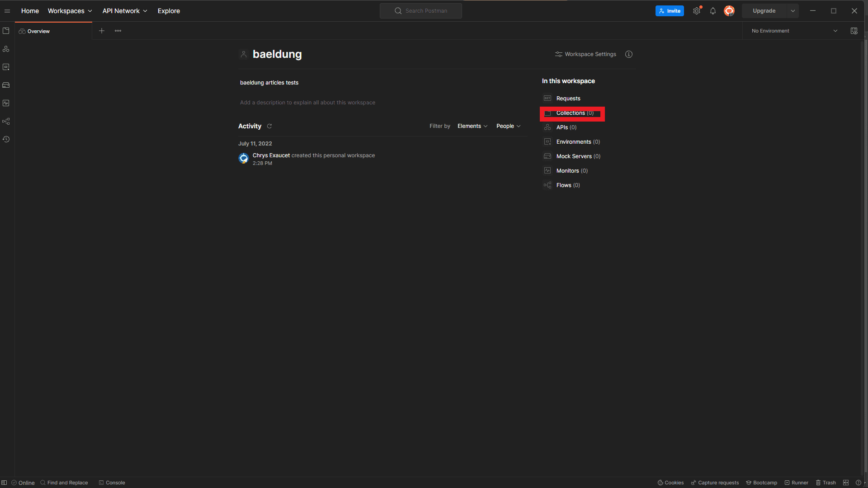Refresh the Activity feed
This screenshot has height=488, width=868.
tap(269, 126)
